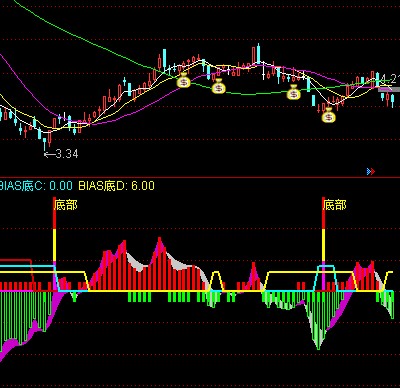The image size is (400, 388).
Task: Select the BIAS底D: 6.00 indicator readout
Action: [117, 186]
